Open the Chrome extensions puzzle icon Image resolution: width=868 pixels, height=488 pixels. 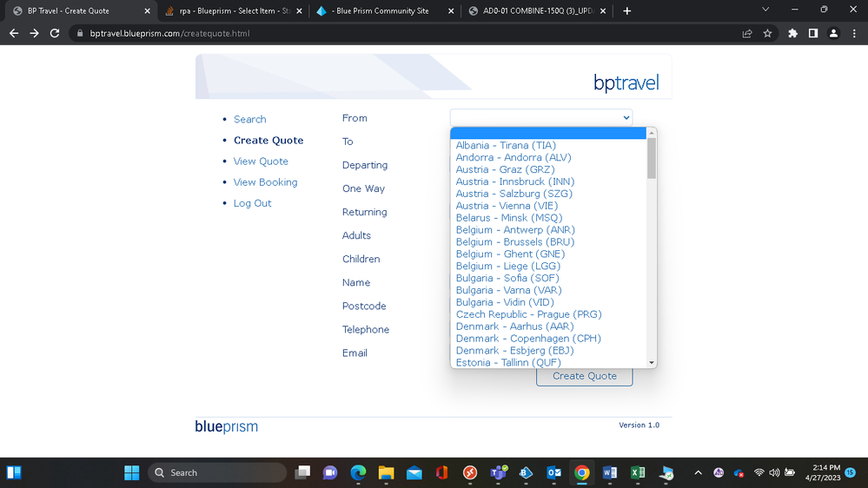[x=792, y=33]
